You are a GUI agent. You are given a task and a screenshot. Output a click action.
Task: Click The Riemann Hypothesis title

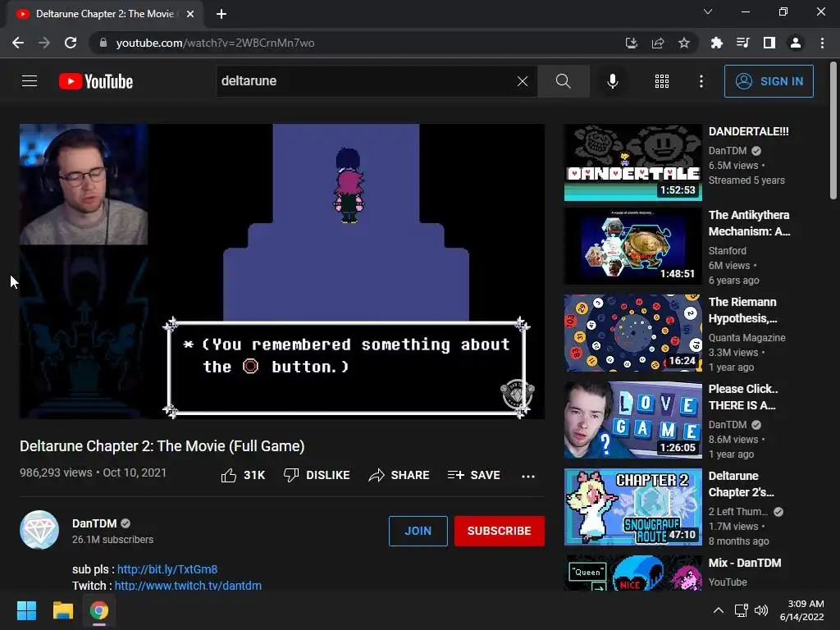742,310
